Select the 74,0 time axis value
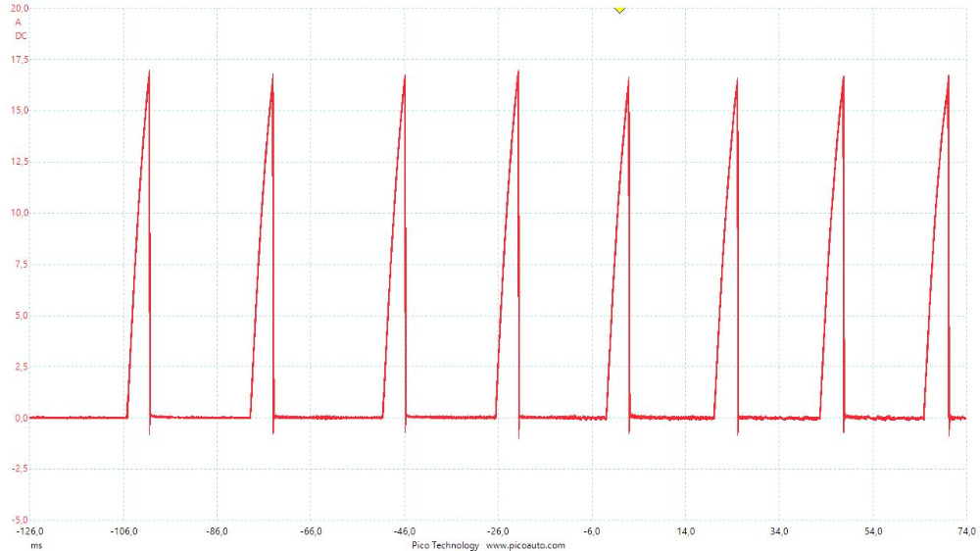 [965, 531]
